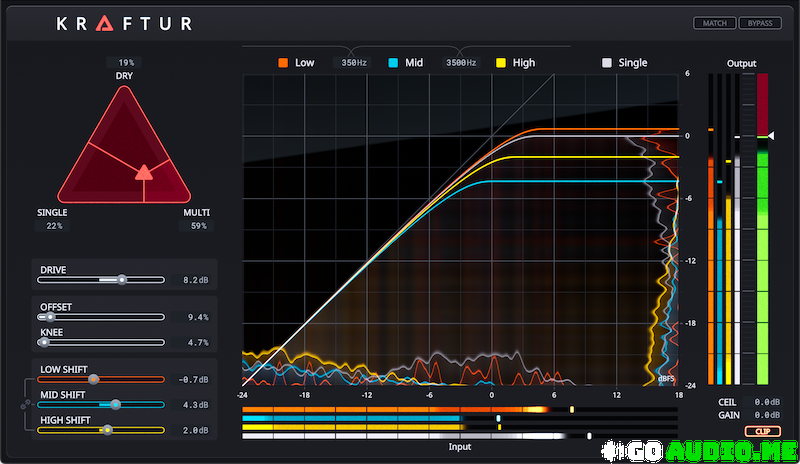Click the LOW SHIFT slider handle
Screen dimensions: 800x464
(x=93, y=379)
